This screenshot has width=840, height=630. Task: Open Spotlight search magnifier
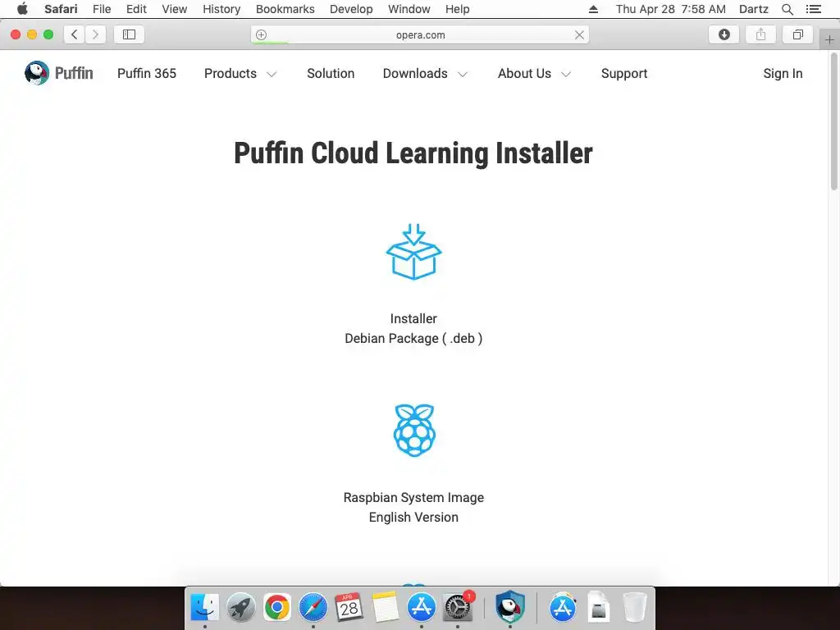click(x=787, y=9)
